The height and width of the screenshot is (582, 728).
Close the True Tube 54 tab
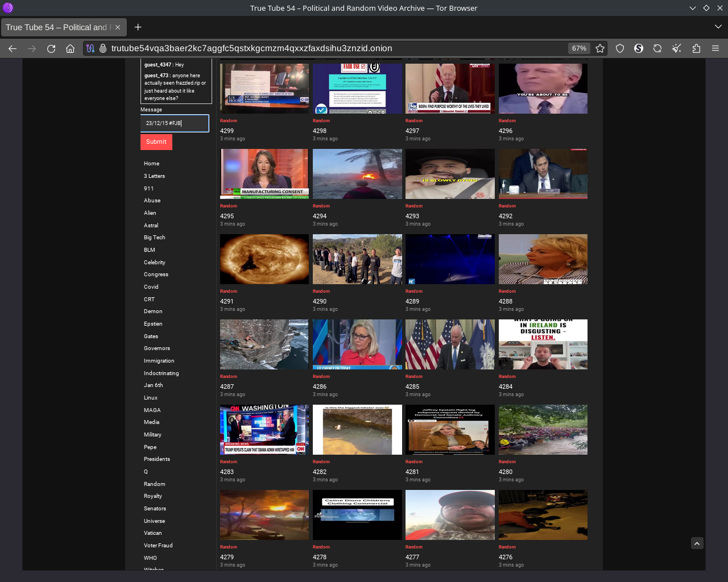coord(118,27)
